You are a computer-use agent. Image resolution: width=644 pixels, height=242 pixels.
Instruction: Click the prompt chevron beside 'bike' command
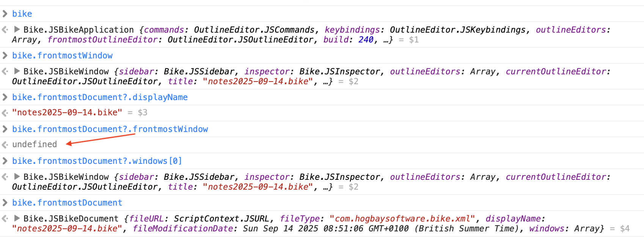click(x=5, y=14)
